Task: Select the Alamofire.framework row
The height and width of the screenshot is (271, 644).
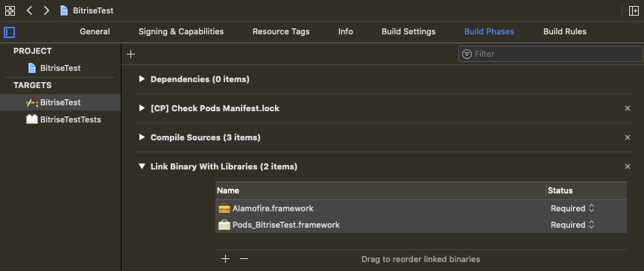Action: [421, 208]
